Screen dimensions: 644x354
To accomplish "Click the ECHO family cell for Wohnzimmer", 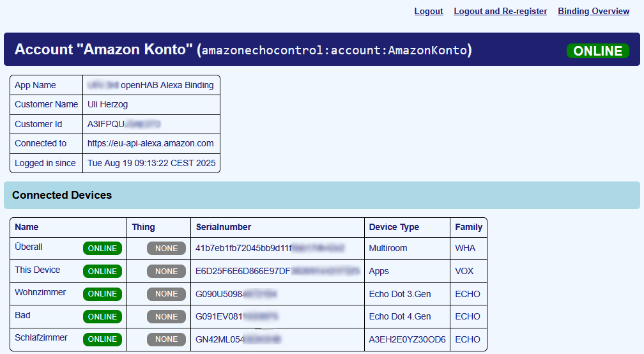I will [468, 294].
